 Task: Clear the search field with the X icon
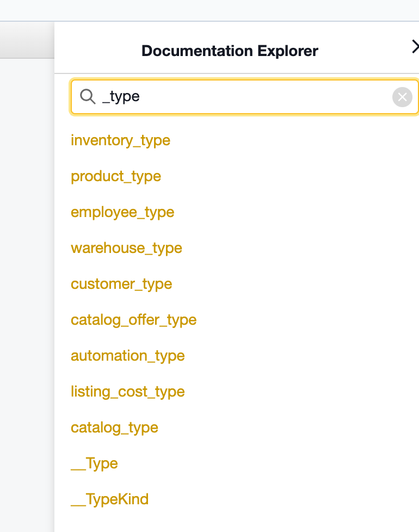tap(402, 97)
